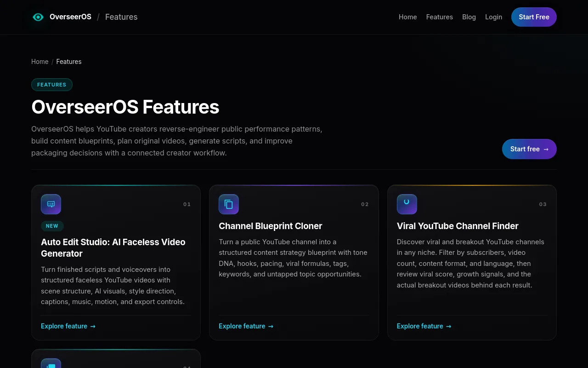
Task: Explore feature link for Auto Edit Studio
Action: coord(68,326)
